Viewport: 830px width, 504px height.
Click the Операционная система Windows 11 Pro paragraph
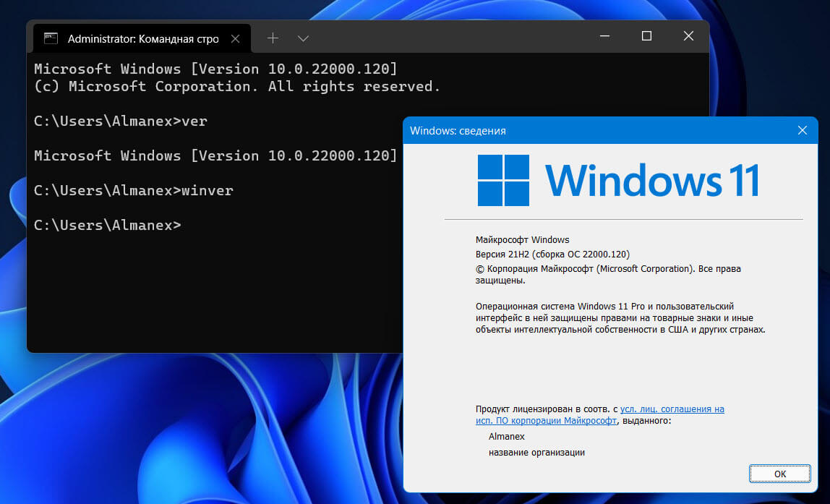(620, 317)
